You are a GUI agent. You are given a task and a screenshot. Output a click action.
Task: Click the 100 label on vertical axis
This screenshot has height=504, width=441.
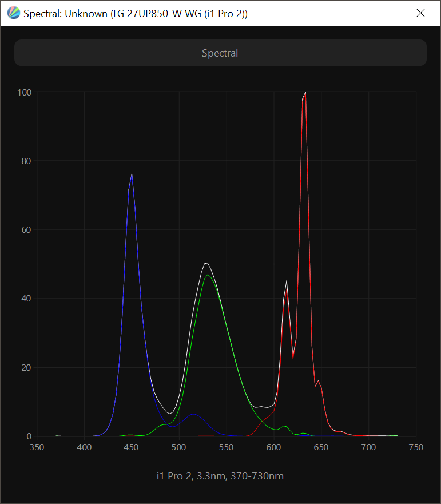pyautogui.click(x=25, y=93)
